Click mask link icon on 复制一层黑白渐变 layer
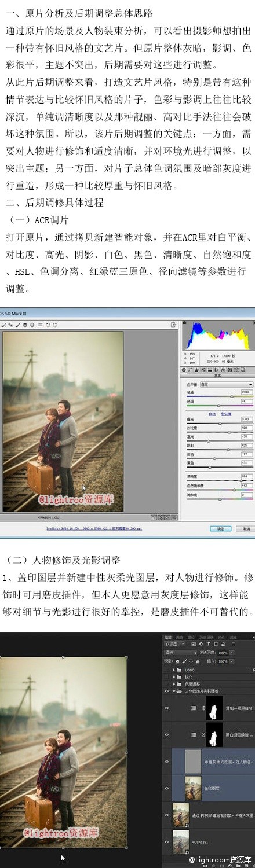Image resolution: width=255 pixels, height=868 pixels. [x=203, y=708]
